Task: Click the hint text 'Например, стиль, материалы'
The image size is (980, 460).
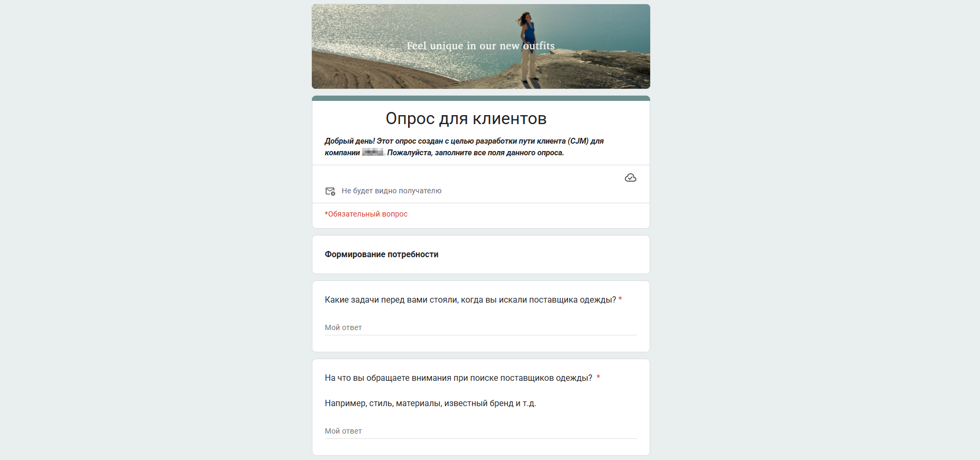Action: 430,403
